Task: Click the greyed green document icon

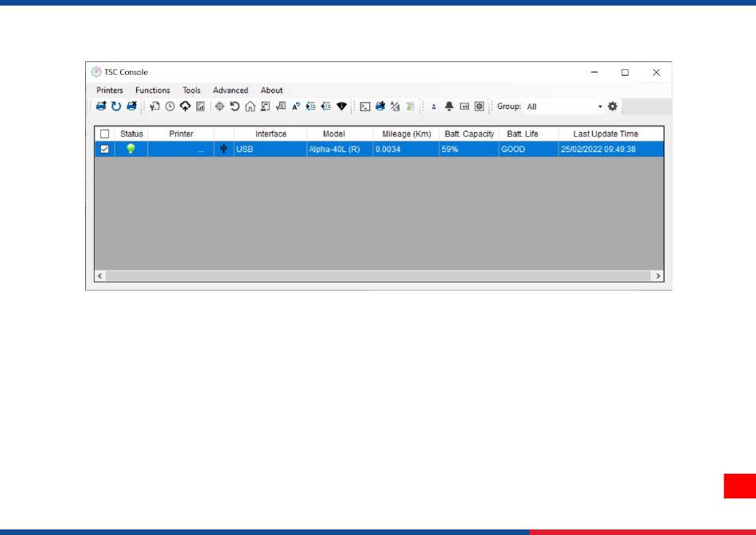Action: click(x=411, y=106)
